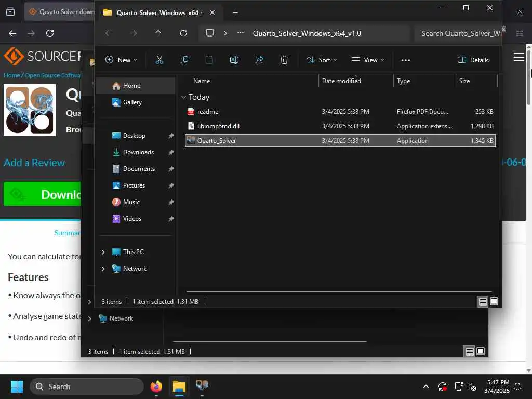
Task: Click the Home breadcrumb link on SourceForge
Action: click(12, 75)
